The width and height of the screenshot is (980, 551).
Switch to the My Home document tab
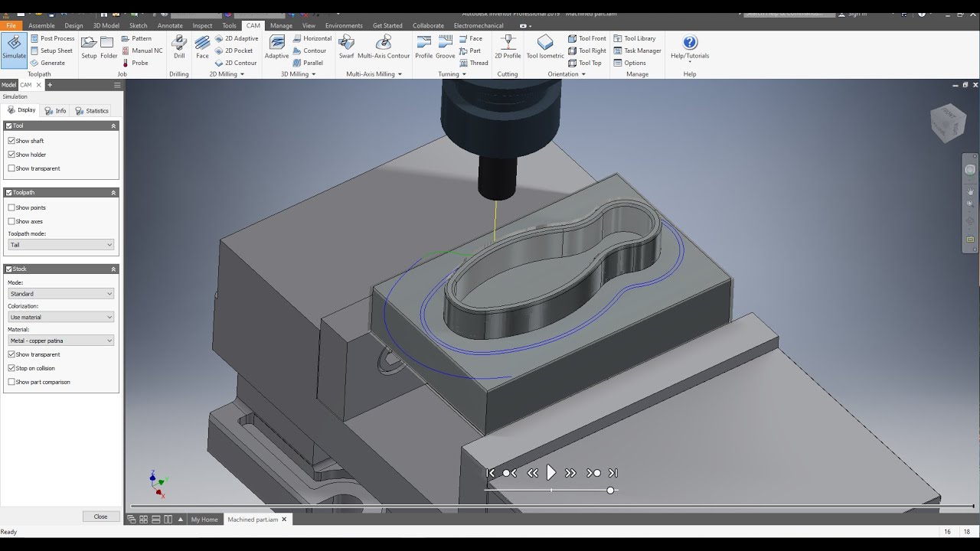[x=204, y=520]
